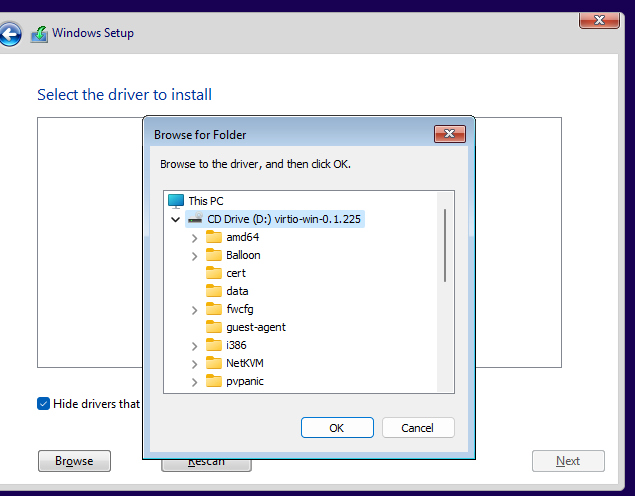Expand the fwcfg folder
Viewport: 635px width, 496px height.
[x=194, y=309]
